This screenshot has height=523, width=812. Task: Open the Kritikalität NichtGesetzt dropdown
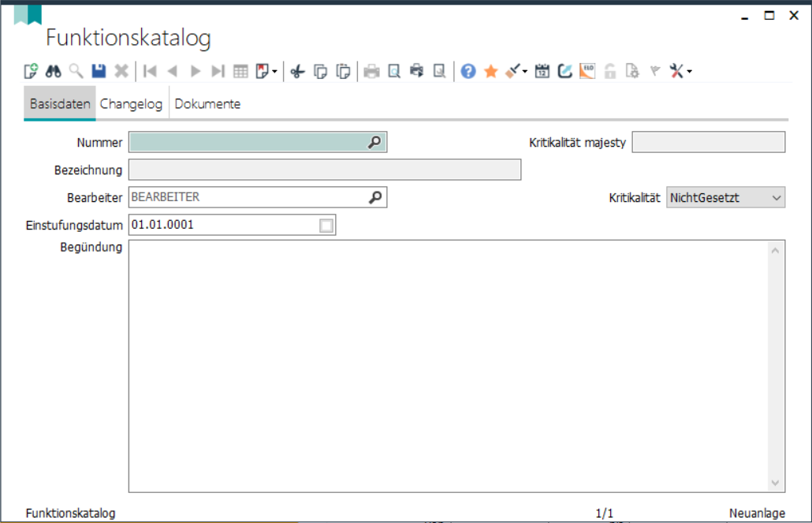tap(725, 197)
